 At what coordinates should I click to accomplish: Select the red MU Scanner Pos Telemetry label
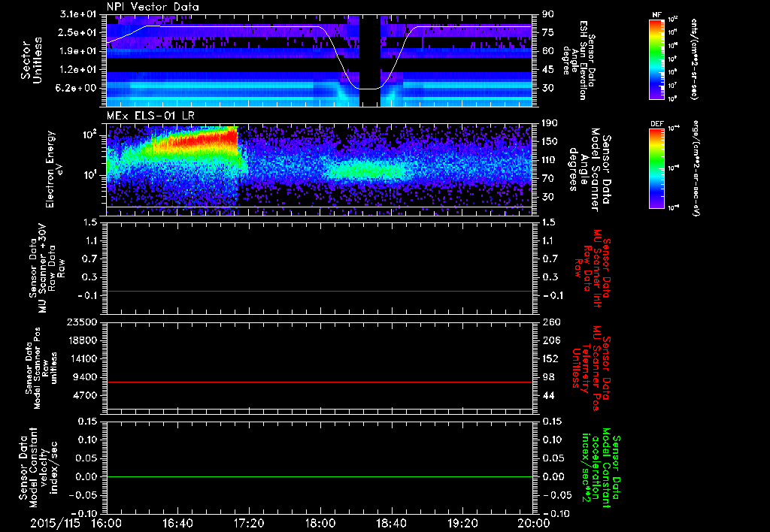pos(591,368)
